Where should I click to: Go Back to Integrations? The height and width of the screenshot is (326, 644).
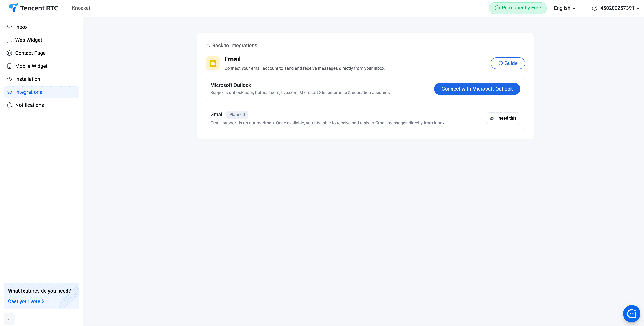coord(232,46)
